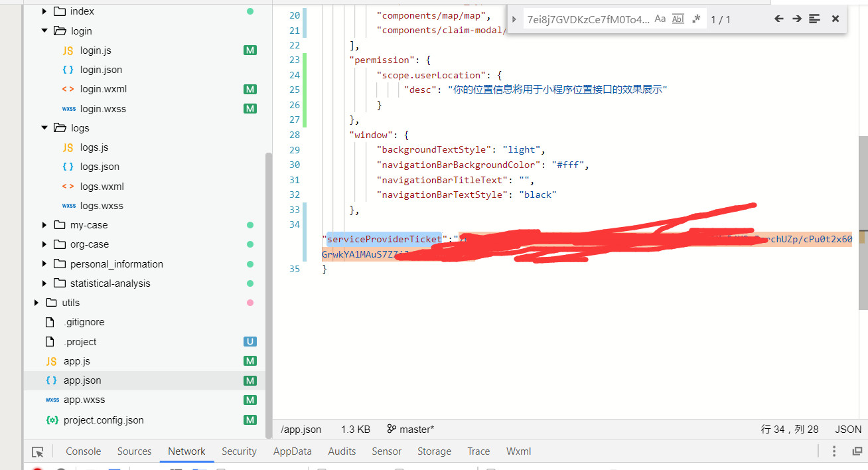868x470 pixels.
Task: Open logs.json file
Action: (100, 166)
